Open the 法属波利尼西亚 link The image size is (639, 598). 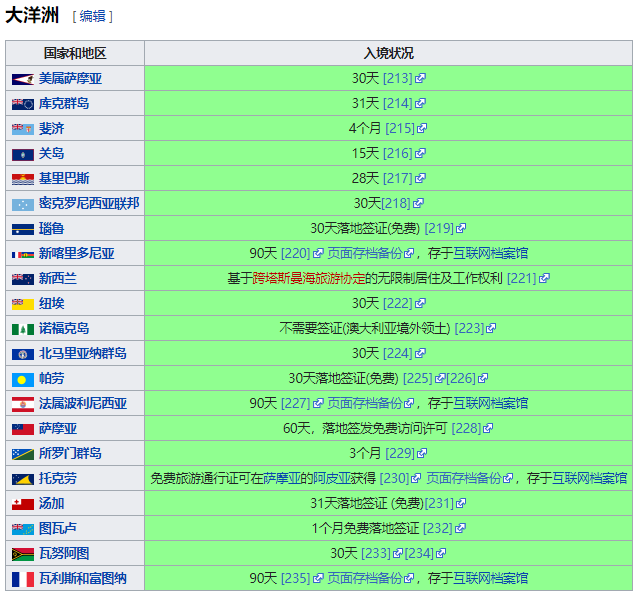pyautogui.click(x=83, y=403)
